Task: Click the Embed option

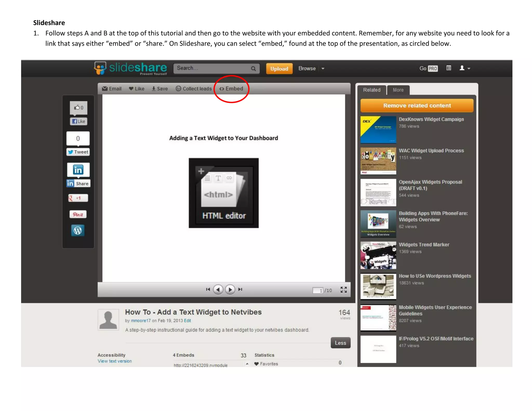Action: (231, 89)
